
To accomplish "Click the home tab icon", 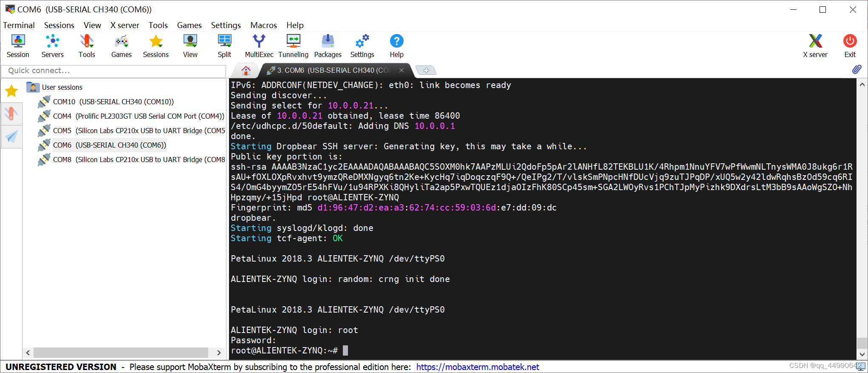I will (x=246, y=70).
